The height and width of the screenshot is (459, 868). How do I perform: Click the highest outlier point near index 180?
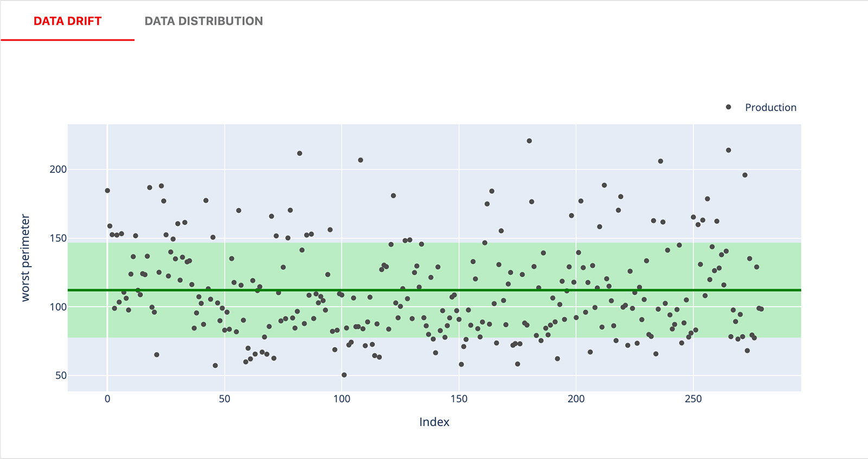pos(529,140)
